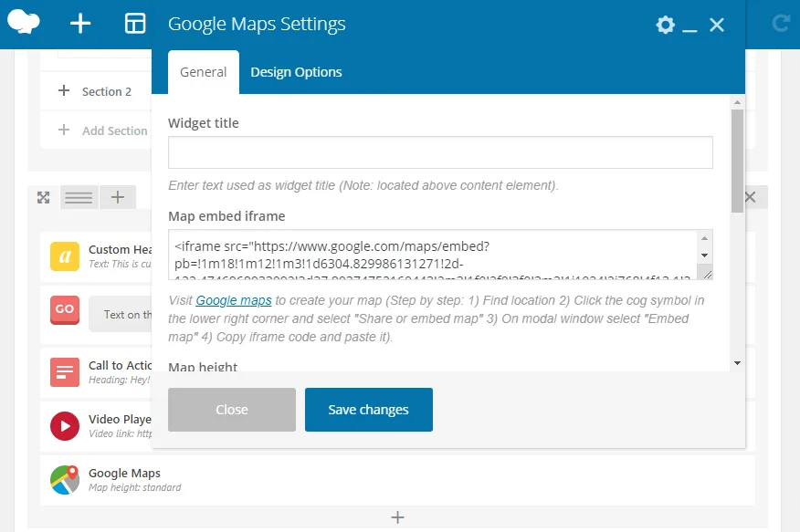This screenshot has height=532, width=800.
Task: Click the undo arrow icon in top bar
Action: coord(781,24)
